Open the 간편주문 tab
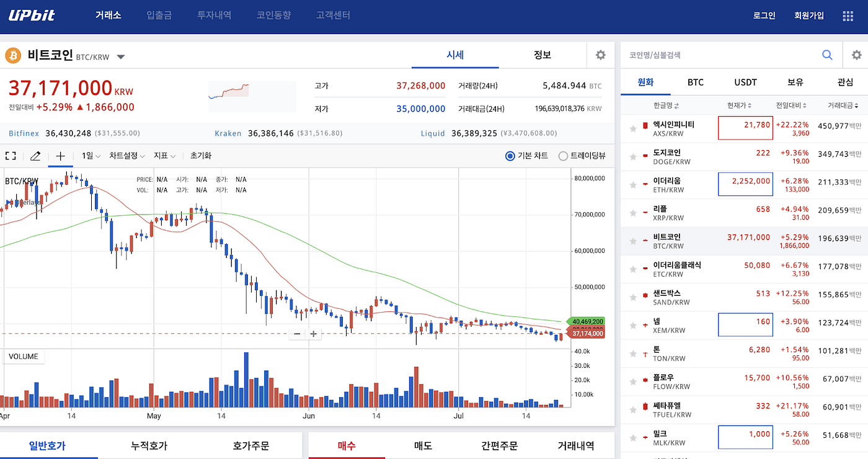 point(499,445)
